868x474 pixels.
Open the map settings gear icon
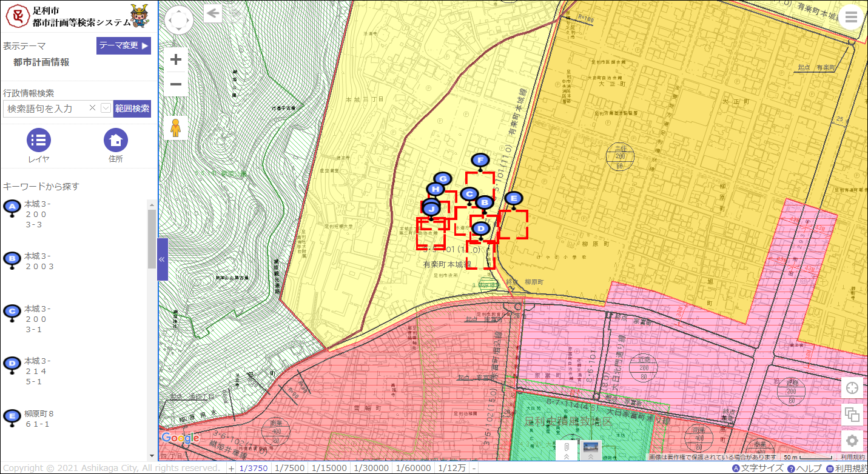[x=852, y=441]
